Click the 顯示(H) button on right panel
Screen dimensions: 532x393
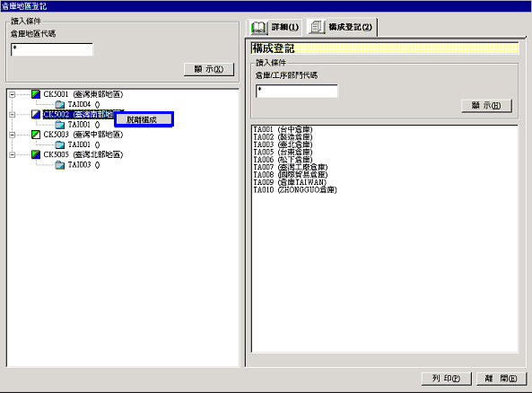tap(486, 106)
